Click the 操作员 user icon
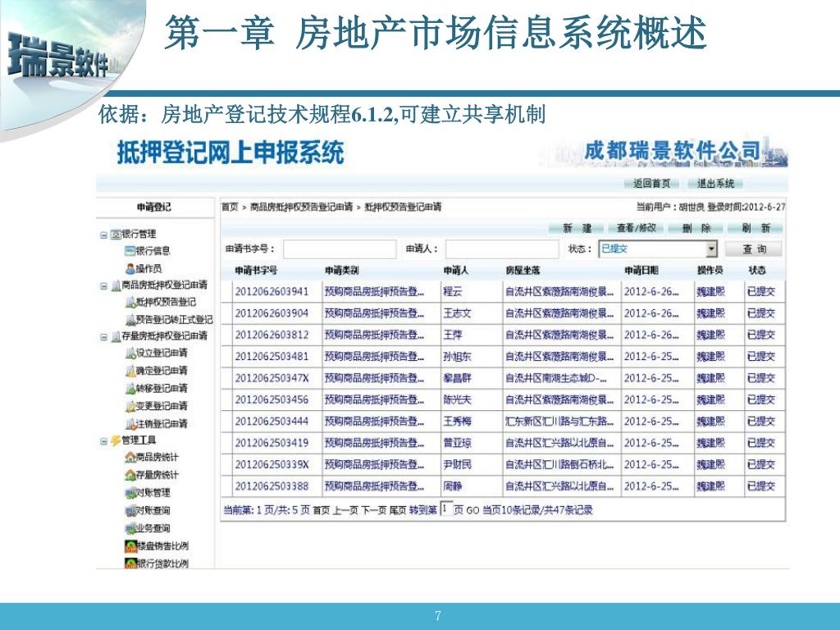Screen dimensions: 840x630 point(130,268)
